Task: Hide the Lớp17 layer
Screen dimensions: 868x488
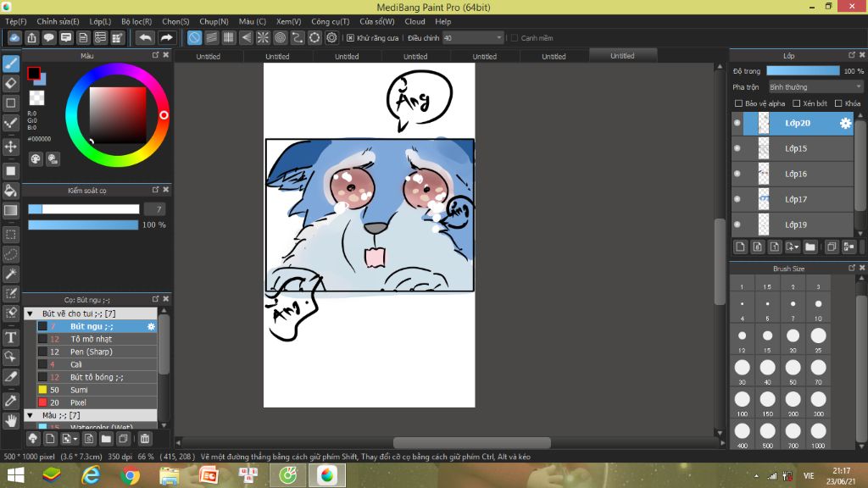Action: [737, 199]
